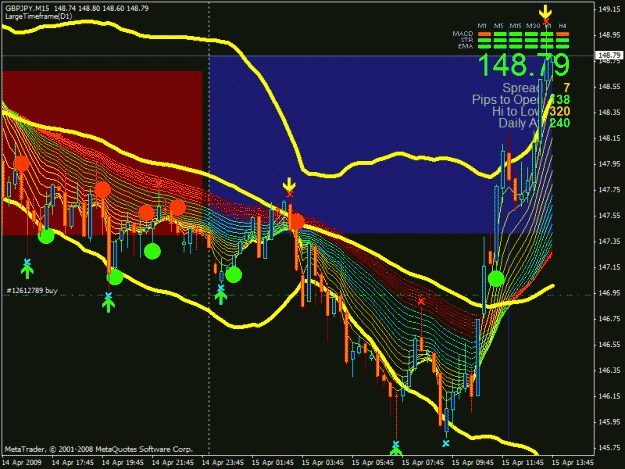The width and height of the screenshot is (625, 469).
Task: Click the Spread label
Action: tap(521, 88)
